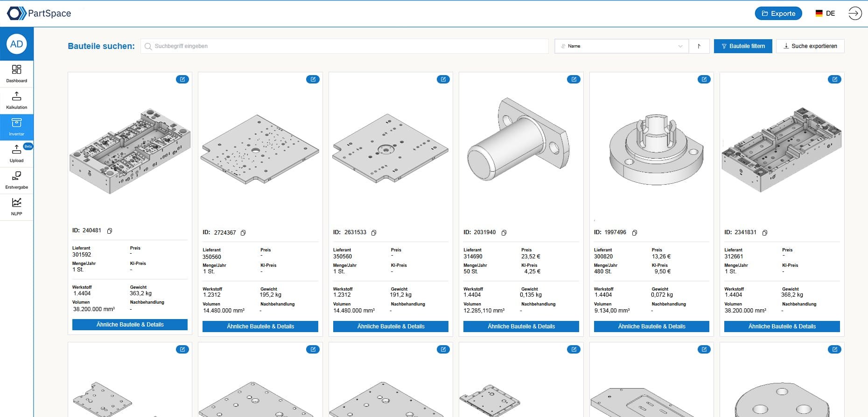The width and height of the screenshot is (868, 417).
Task: Click Bauteile filtern button
Action: pos(743,46)
